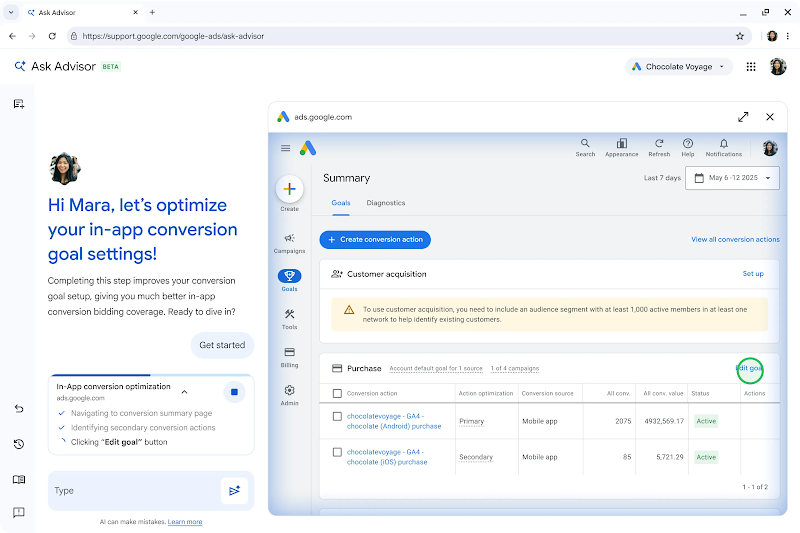Click the undo arrow icon in left sidebar
Screen dimensions: 800x533
pos(19,409)
